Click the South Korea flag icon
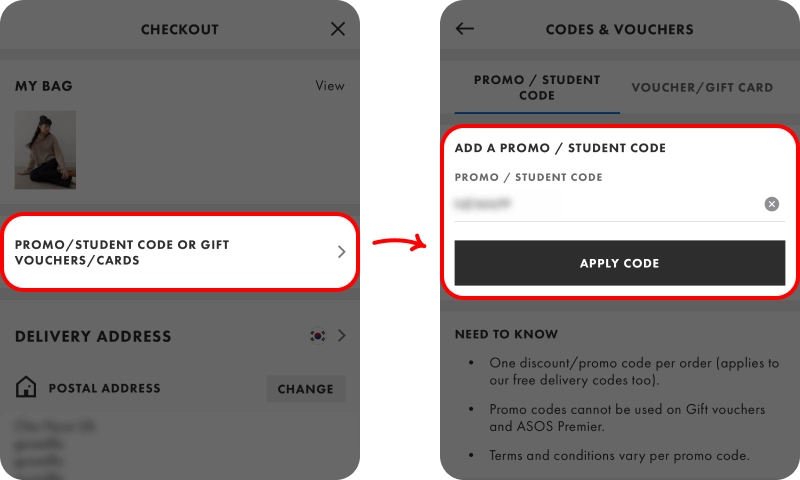This screenshot has width=800, height=480. (x=318, y=336)
